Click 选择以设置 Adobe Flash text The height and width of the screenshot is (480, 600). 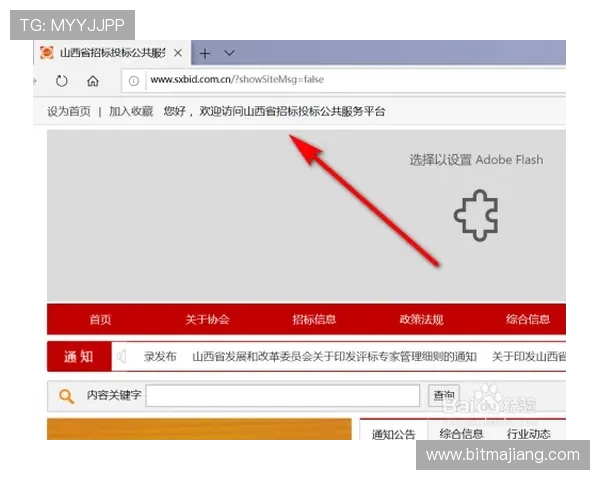pyautogui.click(x=476, y=160)
